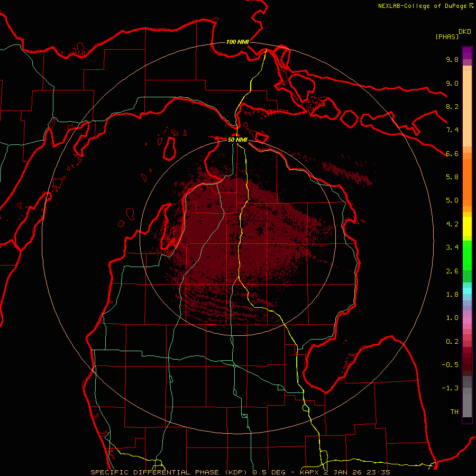Click the 100 NMI range ring label
The image size is (476, 476).
coord(237,42)
